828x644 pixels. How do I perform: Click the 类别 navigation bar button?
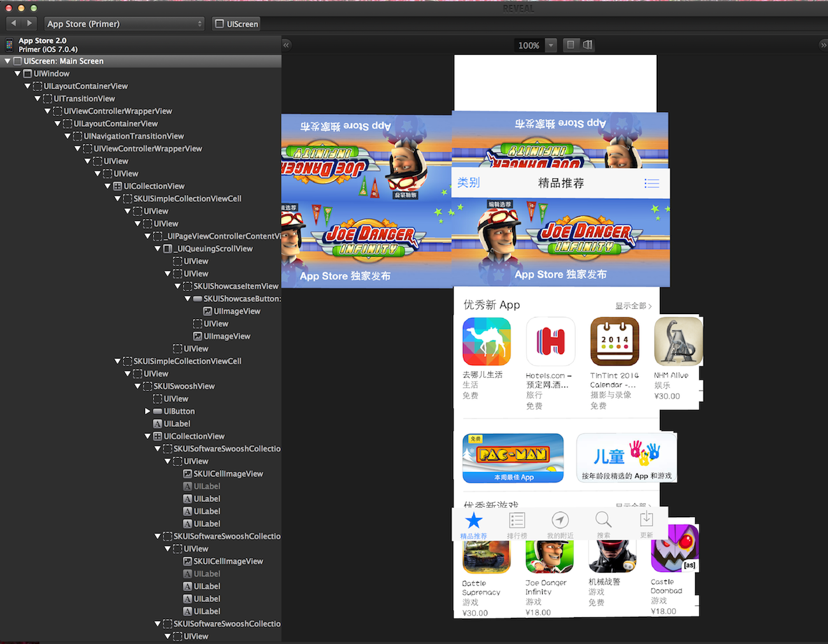coord(468,183)
